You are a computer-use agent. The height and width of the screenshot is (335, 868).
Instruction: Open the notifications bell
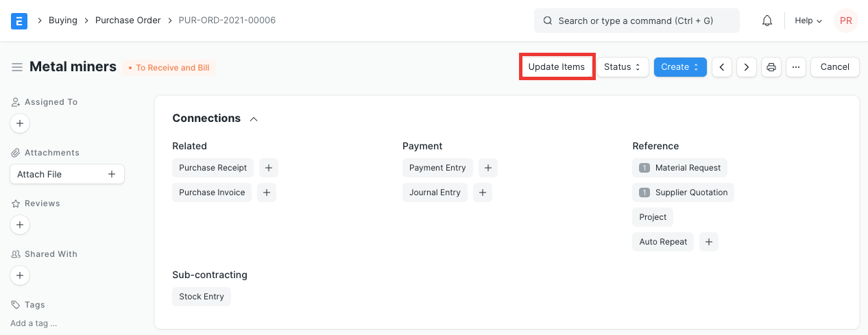coord(767,21)
